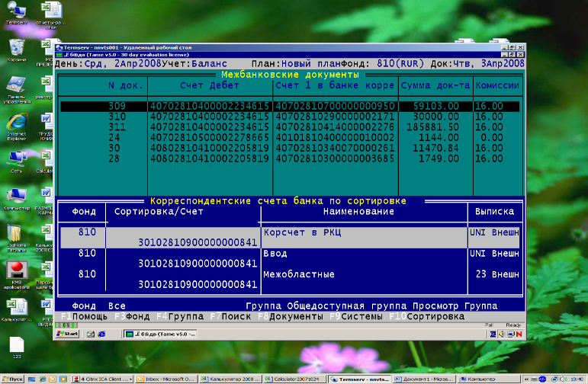Viewport: 588px width, 384px height.
Task: Click the media player icon in local quick launch
Action: point(63,379)
